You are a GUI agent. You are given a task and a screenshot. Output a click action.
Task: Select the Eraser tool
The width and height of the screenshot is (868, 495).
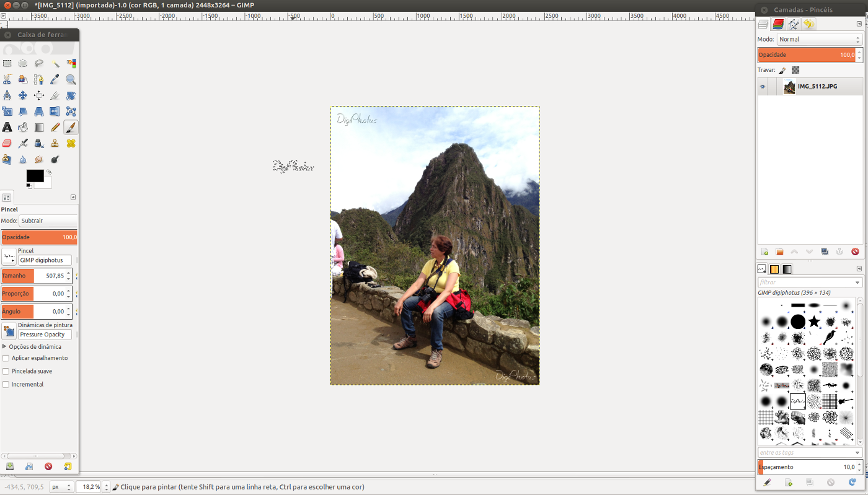[x=7, y=144]
